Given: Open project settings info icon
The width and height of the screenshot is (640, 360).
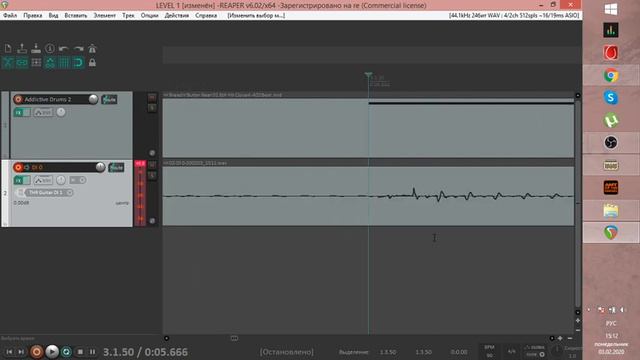Looking at the screenshot, I should pos(50,49).
